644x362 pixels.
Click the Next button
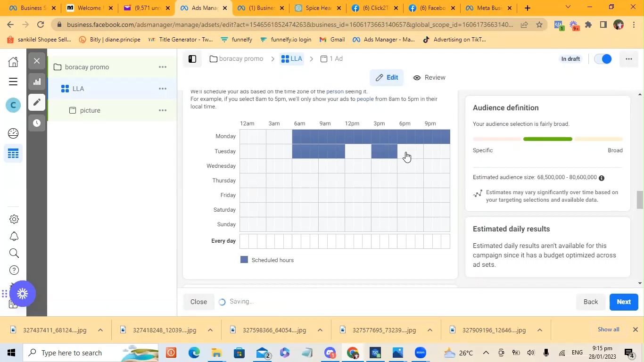coord(624,302)
